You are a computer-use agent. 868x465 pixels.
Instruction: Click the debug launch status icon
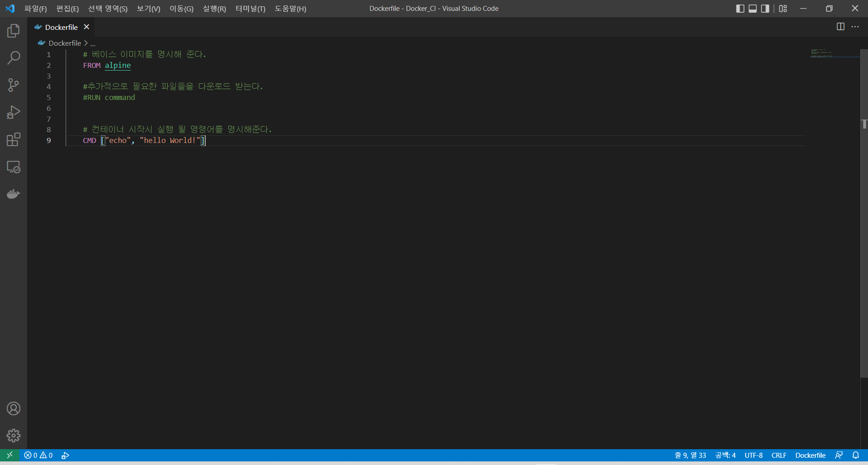click(x=66, y=455)
